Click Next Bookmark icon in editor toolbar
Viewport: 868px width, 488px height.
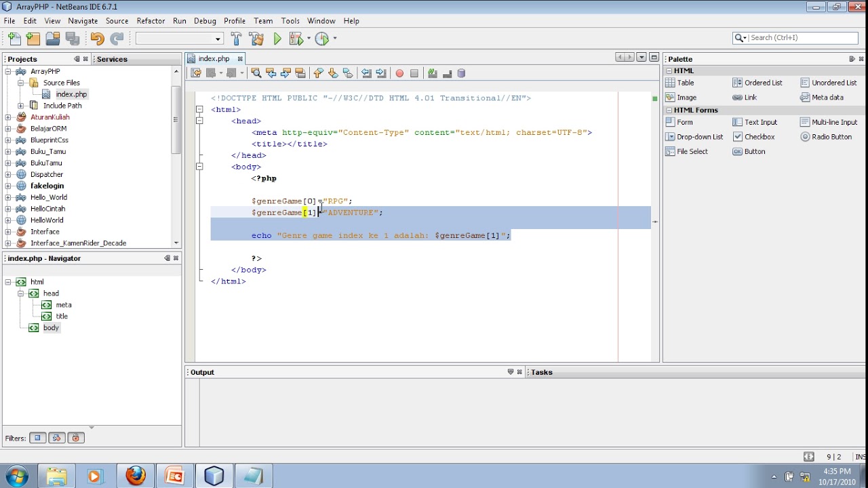point(333,73)
